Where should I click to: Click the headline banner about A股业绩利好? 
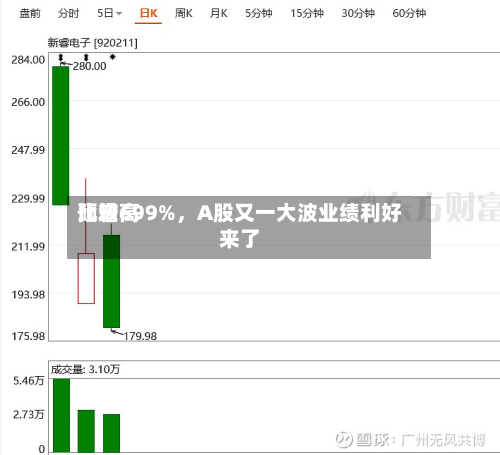[x=249, y=227]
